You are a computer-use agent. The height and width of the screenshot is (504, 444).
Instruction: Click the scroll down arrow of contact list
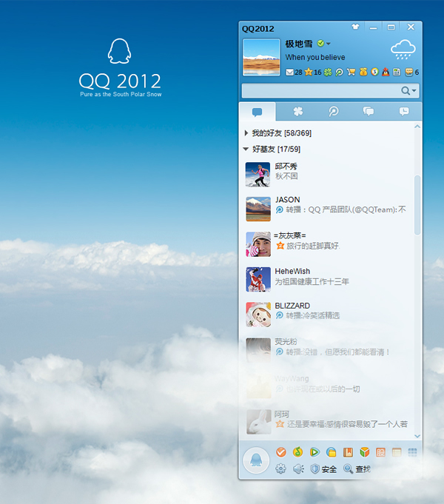point(417,436)
